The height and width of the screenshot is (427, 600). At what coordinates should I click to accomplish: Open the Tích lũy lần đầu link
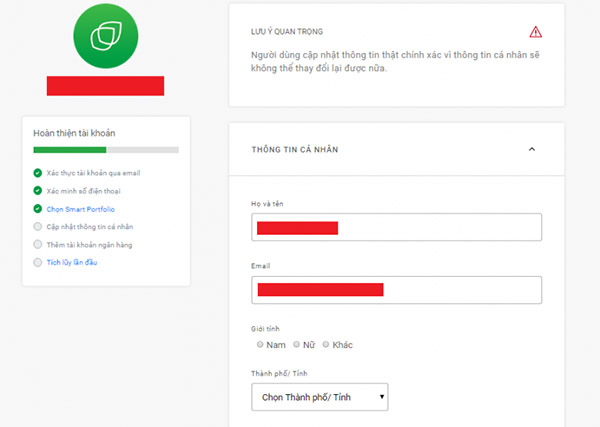pos(71,262)
